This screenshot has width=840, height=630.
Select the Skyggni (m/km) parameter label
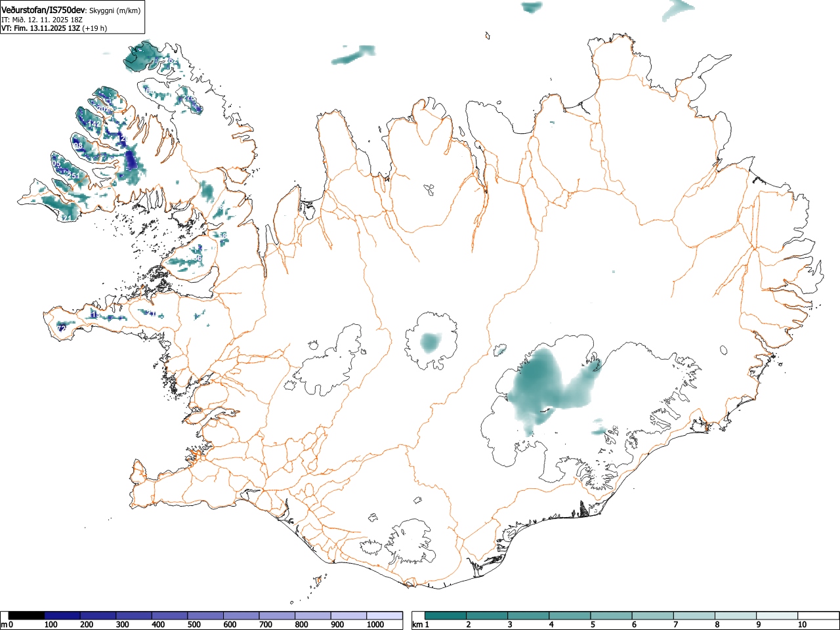tap(115, 10)
